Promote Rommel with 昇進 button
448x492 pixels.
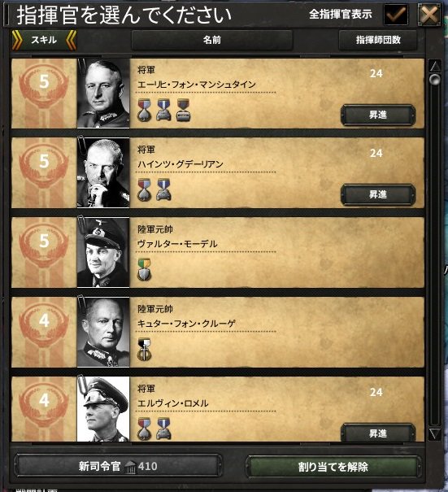(x=378, y=433)
